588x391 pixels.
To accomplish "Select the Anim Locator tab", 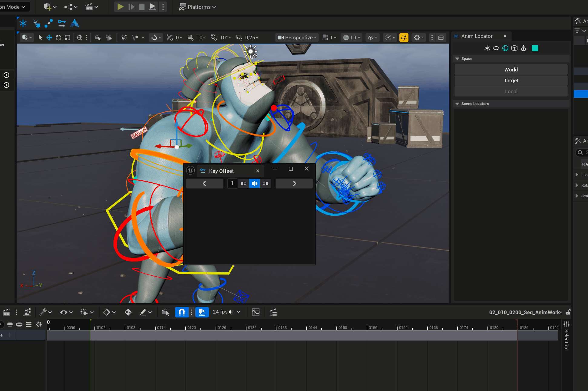I will tap(477, 36).
